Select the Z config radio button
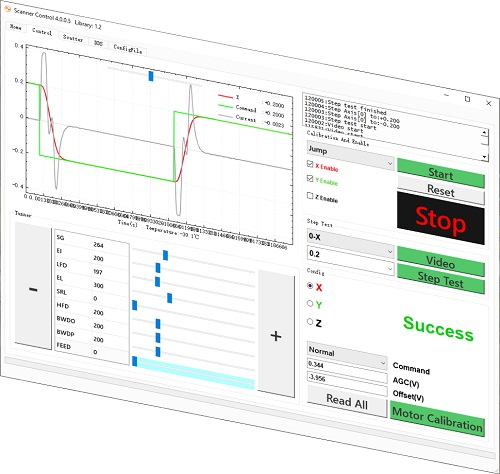Viewport: 500px width, 474px height. pos(310,322)
